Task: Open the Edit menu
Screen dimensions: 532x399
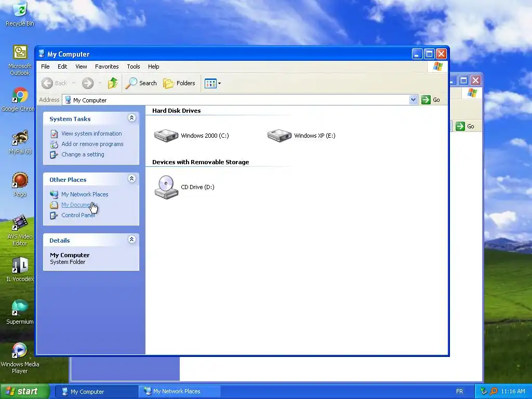Action: 62,66
